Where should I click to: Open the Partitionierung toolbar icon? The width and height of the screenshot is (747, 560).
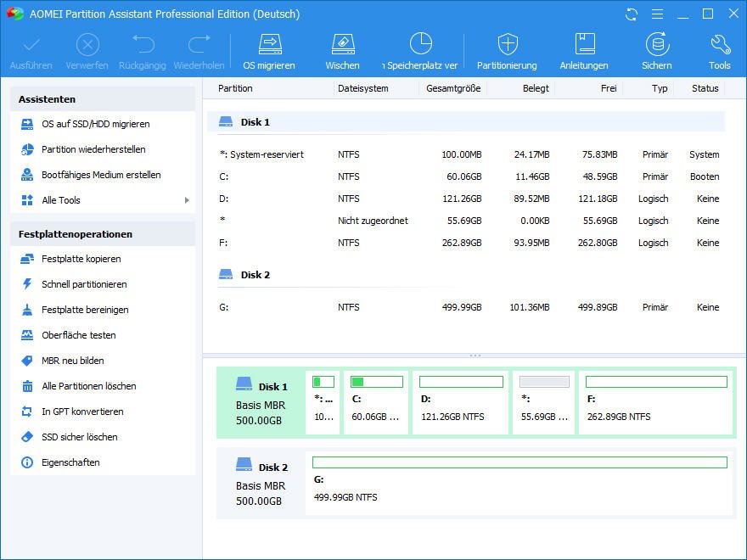click(507, 44)
